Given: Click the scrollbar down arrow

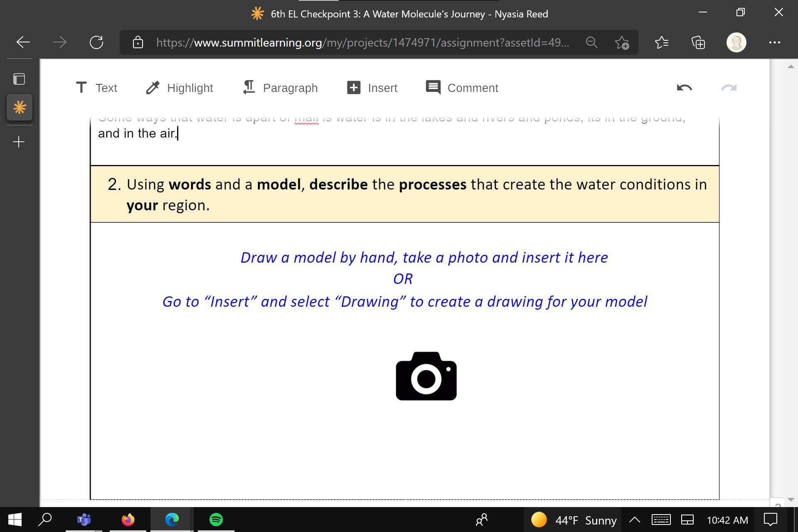Looking at the screenshot, I should pyautogui.click(x=791, y=499).
